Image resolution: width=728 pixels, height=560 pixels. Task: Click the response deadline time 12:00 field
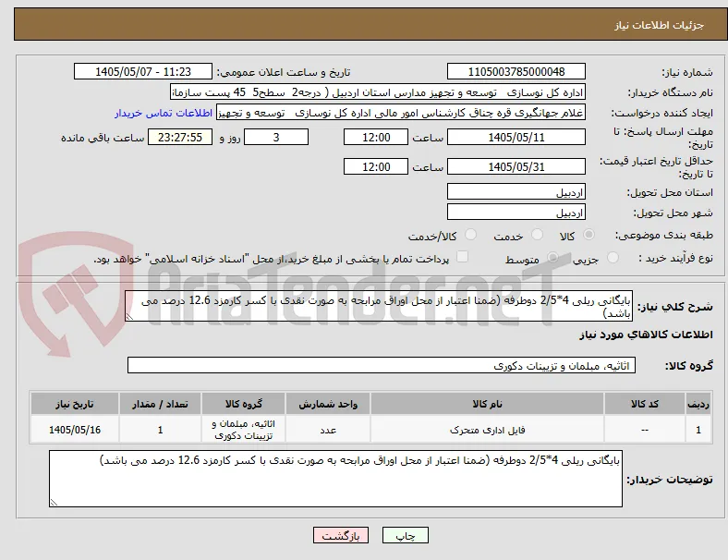[x=376, y=137]
